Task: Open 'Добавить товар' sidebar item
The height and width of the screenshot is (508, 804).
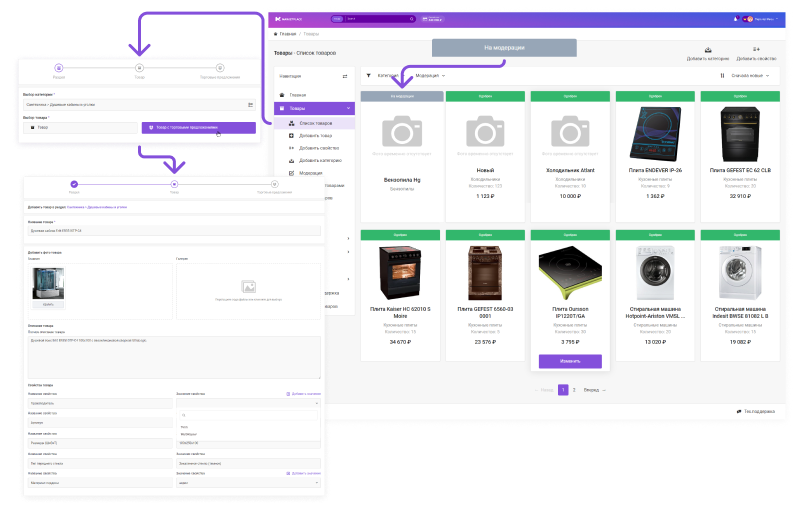Action: point(316,134)
